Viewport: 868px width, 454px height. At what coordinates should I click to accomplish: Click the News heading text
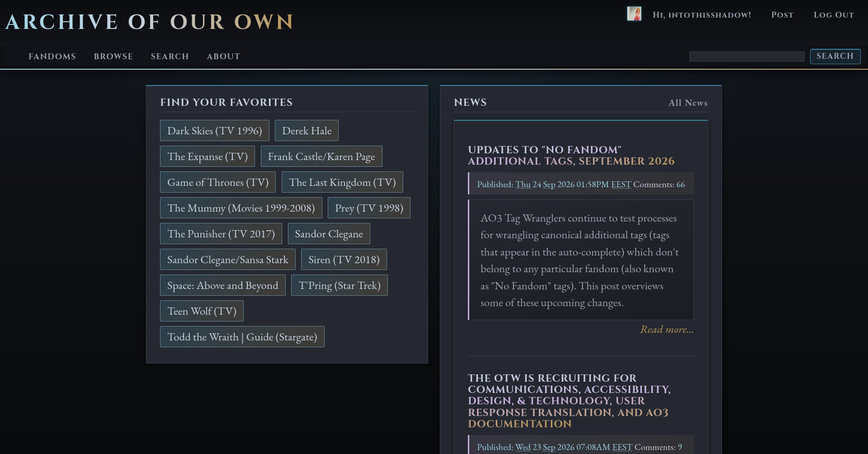coord(470,103)
